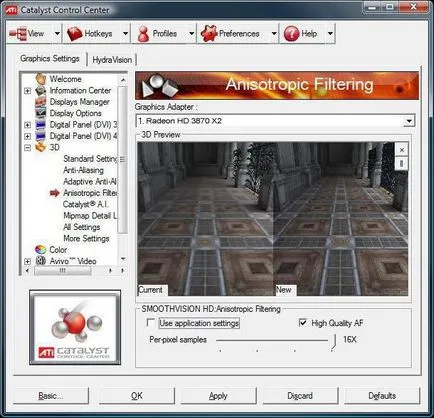Open the Preferences dropdown arrow
Image resolution: width=434 pixels, height=418 pixels.
(x=274, y=33)
